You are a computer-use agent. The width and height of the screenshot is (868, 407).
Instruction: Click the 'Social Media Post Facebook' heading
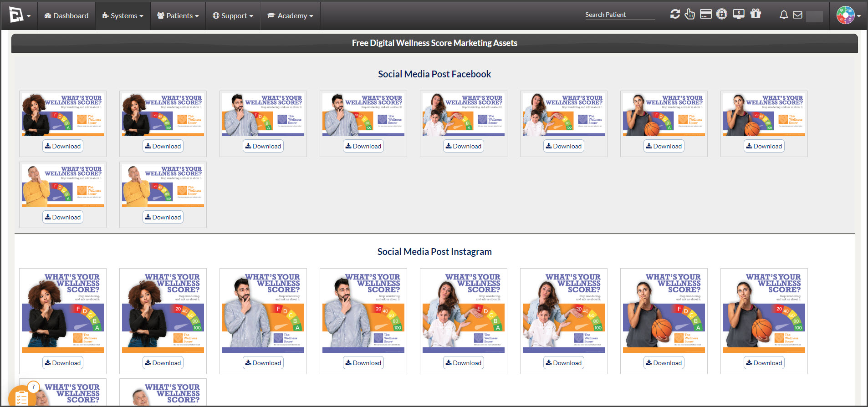coord(434,74)
